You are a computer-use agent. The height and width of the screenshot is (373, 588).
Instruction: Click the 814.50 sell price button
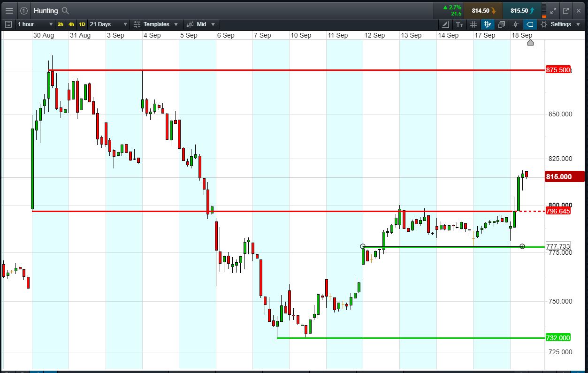[x=483, y=10]
